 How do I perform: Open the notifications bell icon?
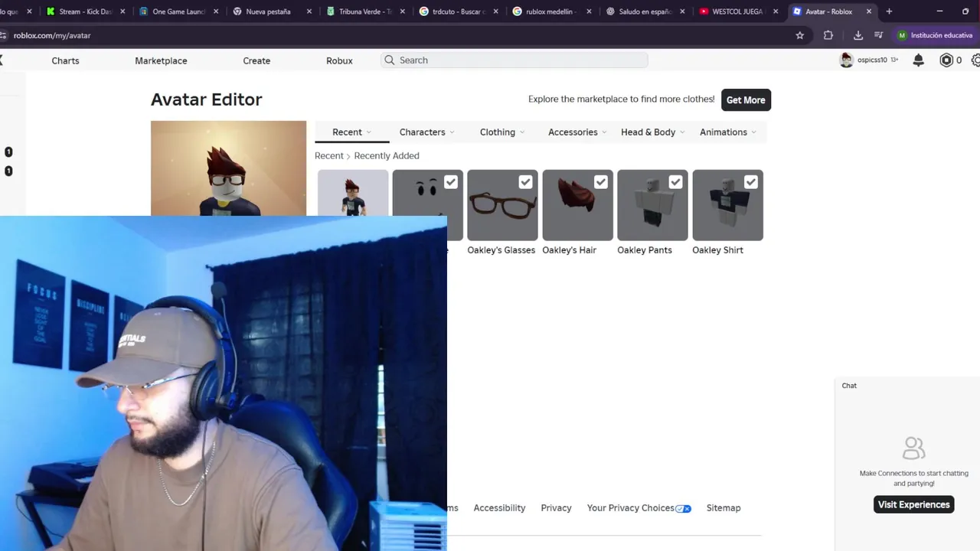coord(918,60)
